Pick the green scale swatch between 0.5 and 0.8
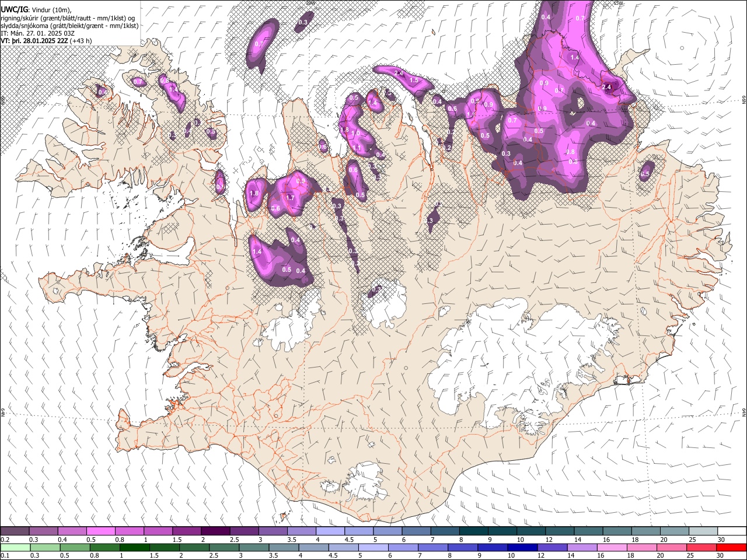Viewport: 747px width, 560px height. 75,547
